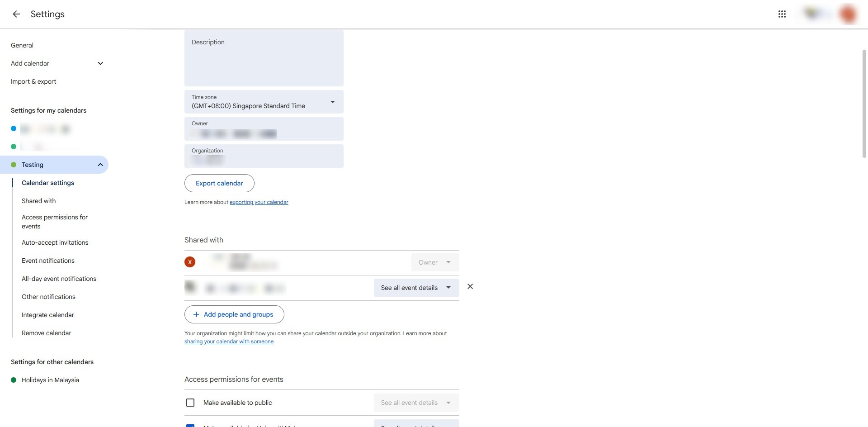Open Import & export settings
Screen dimensions: 868x427
[x=33, y=81]
